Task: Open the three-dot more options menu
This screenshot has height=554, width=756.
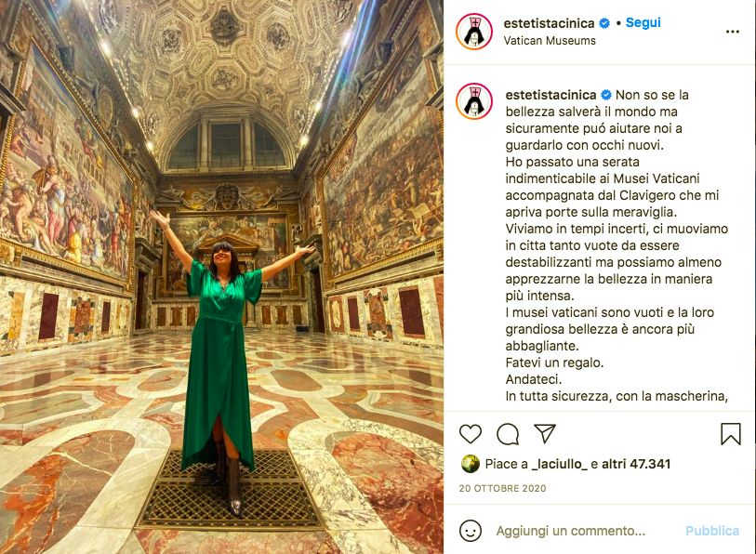Action: 733,32
